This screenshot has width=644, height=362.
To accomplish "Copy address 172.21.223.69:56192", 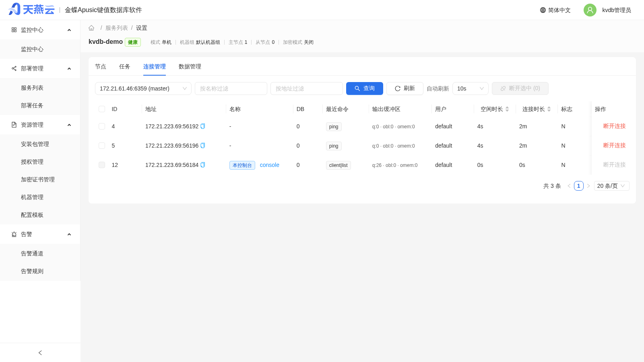I will [203, 126].
